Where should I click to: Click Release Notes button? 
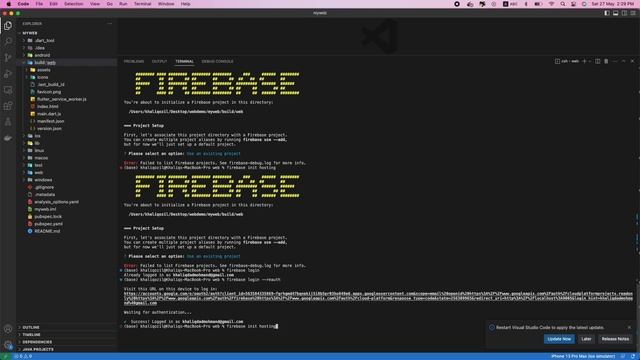(615, 339)
